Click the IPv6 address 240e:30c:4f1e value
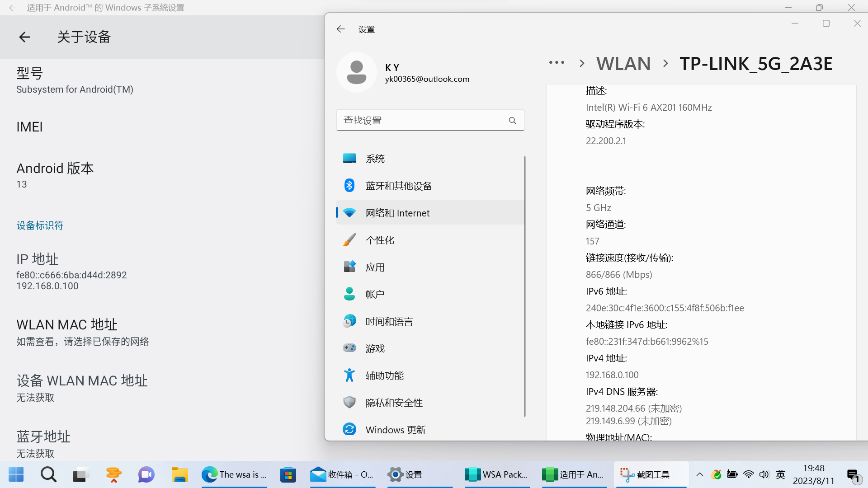 click(x=665, y=308)
